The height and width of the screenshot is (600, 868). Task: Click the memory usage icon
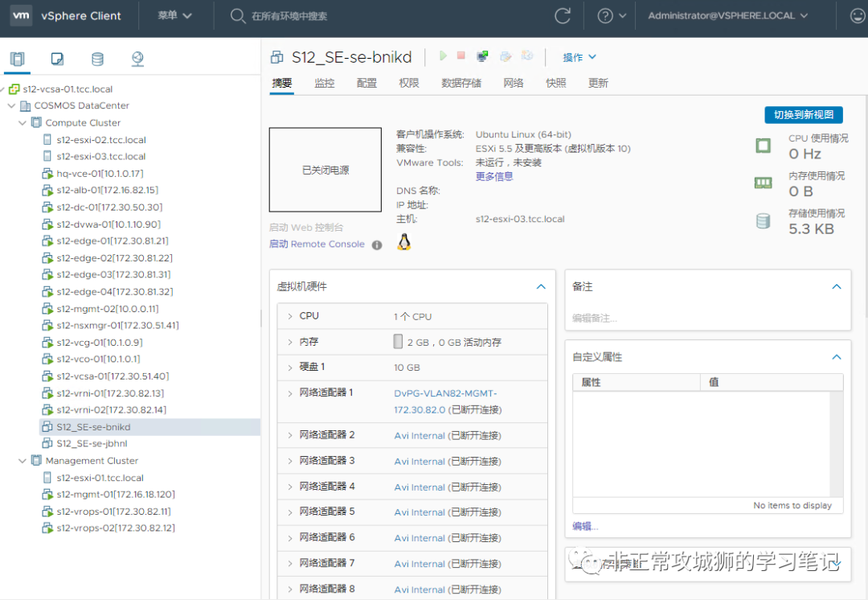coord(764,183)
